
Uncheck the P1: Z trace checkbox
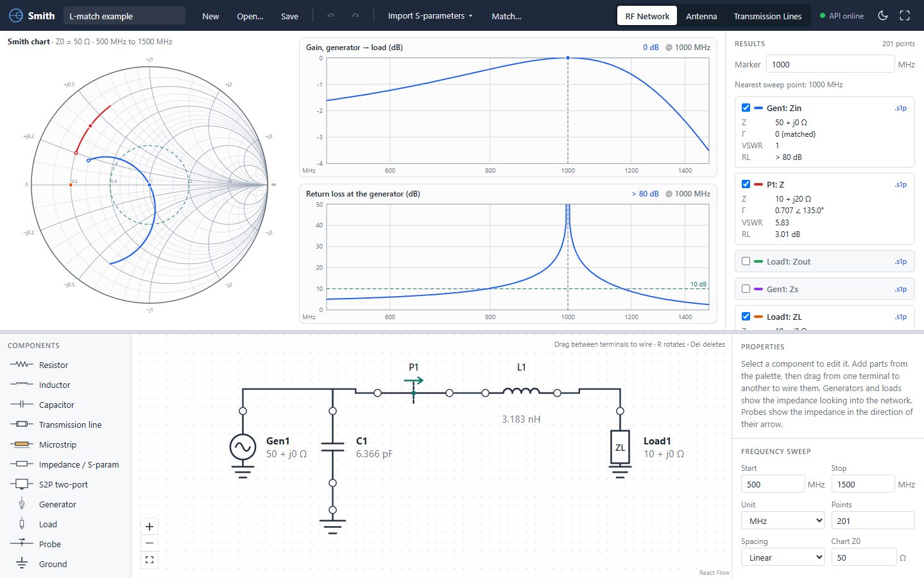(x=746, y=184)
